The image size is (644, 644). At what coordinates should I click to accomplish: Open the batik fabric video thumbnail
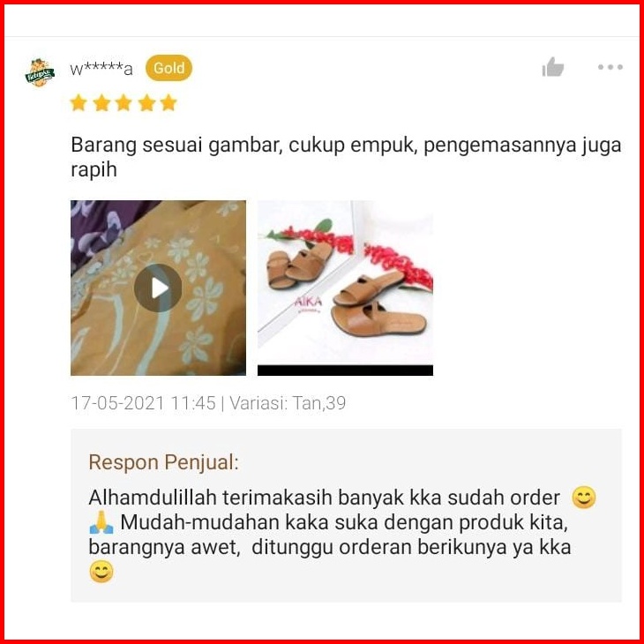158,288
